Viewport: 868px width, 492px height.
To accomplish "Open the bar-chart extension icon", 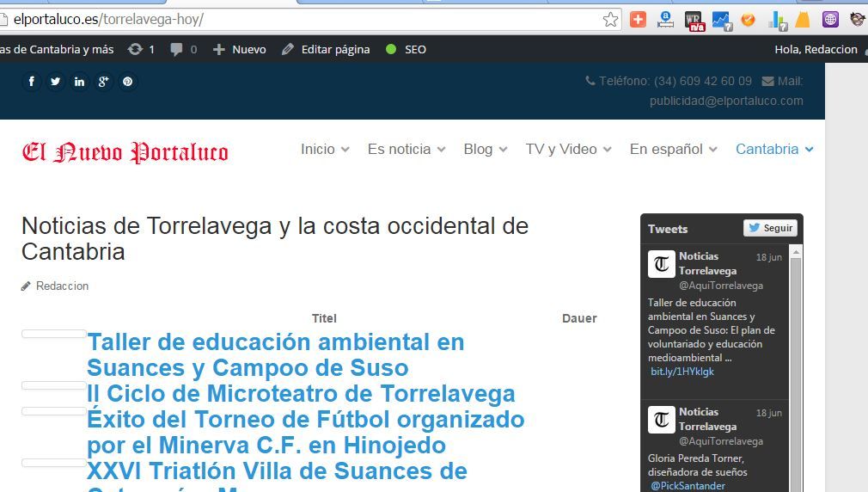I will 777,21.
